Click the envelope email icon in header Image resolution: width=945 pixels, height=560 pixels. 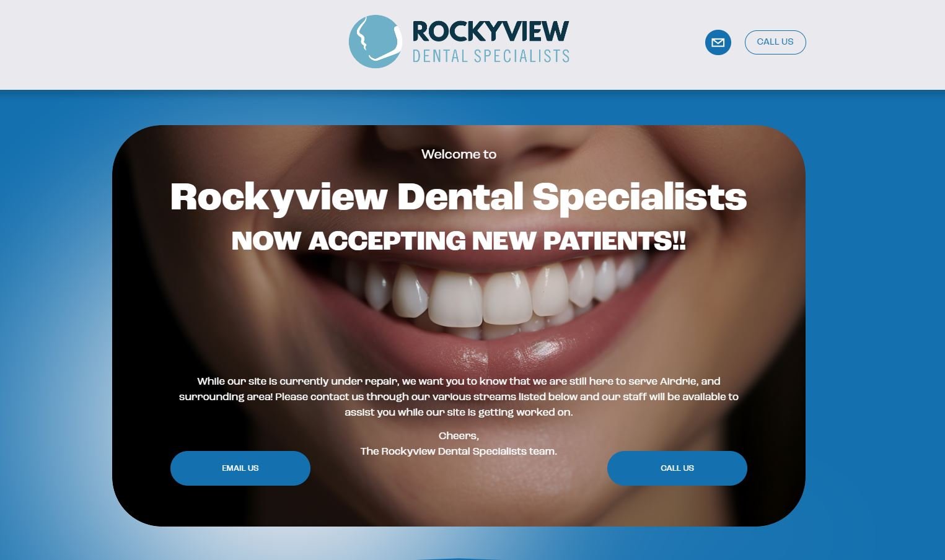click(718, 42)
